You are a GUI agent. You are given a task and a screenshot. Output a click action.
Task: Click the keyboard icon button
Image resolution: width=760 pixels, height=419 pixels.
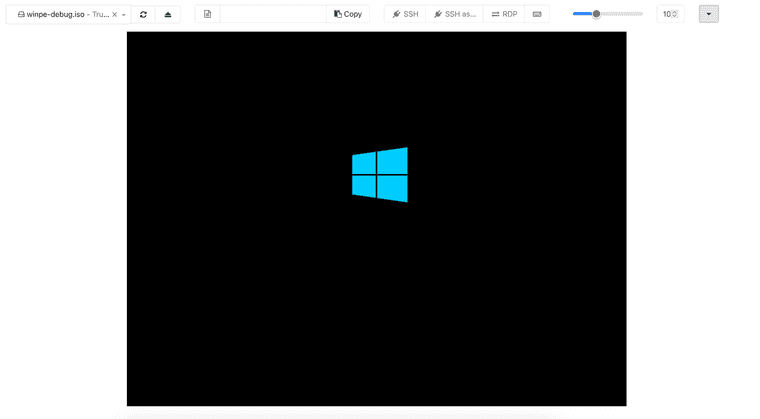click(x=537, y=14)
